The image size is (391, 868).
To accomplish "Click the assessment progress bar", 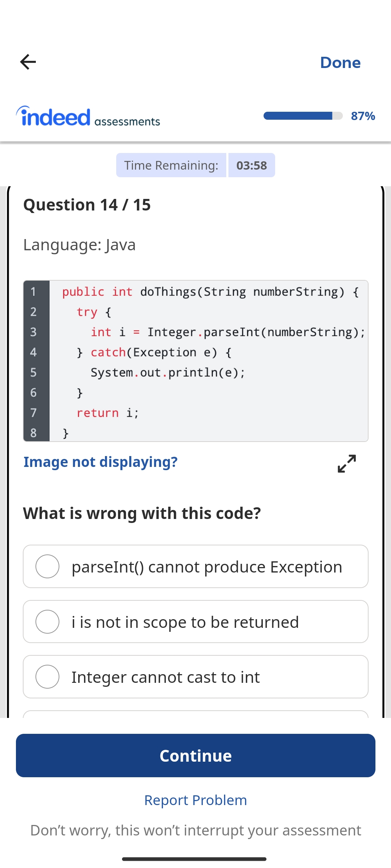I will click(x=303, y=116).
